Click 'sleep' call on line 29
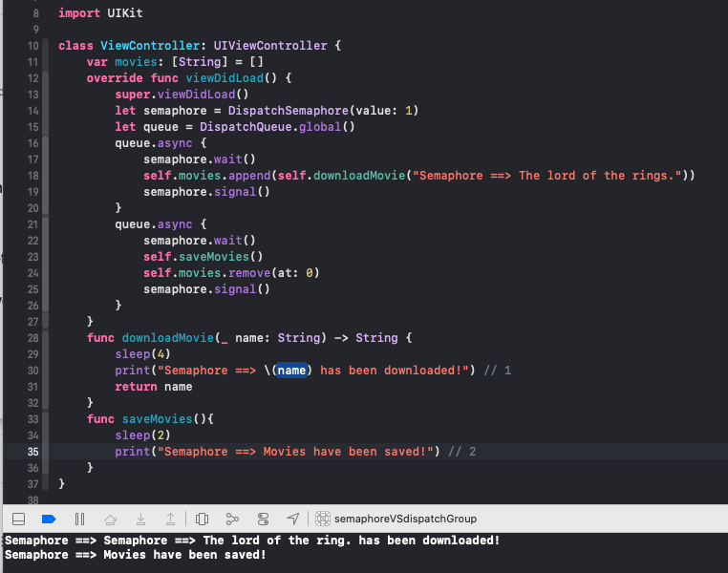728x573 pixels. 133,354
